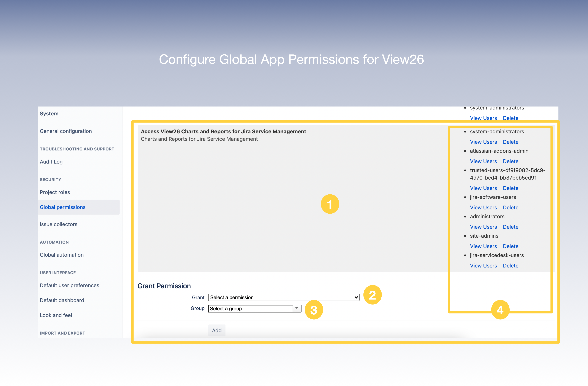The image size is (588, 386).
Task: Open Default user preferences
Action: [x=69, y=285]
